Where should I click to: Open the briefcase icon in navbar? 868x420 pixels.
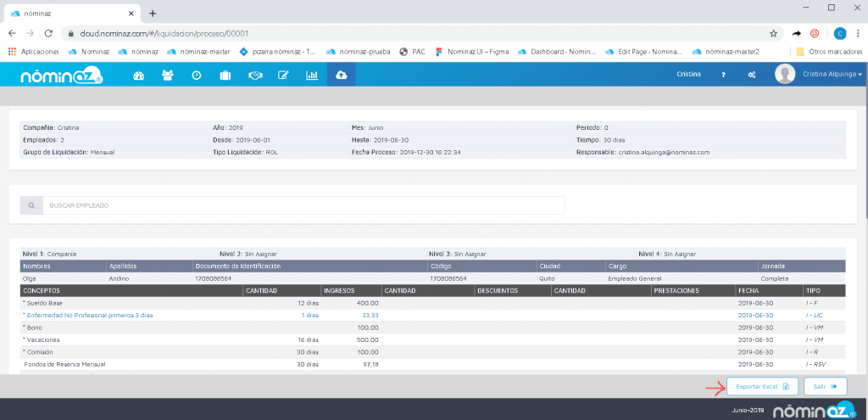coord(225,76)
